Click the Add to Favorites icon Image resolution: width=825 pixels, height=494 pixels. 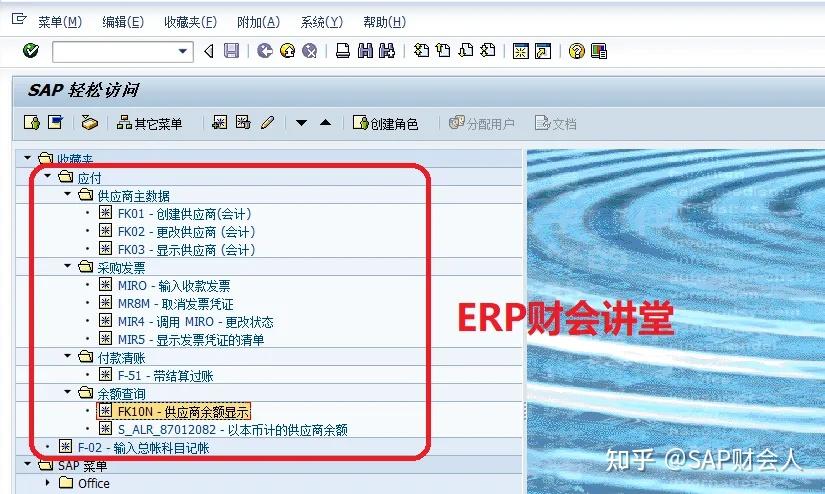[x=219, y=123]
